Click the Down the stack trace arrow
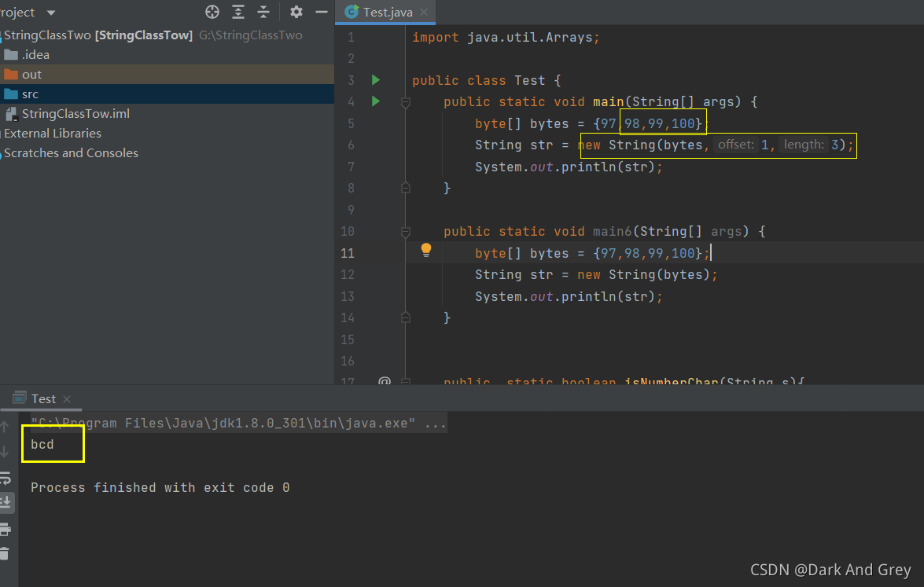The height and width of the screenshot is (587, 924). [5, 452]
